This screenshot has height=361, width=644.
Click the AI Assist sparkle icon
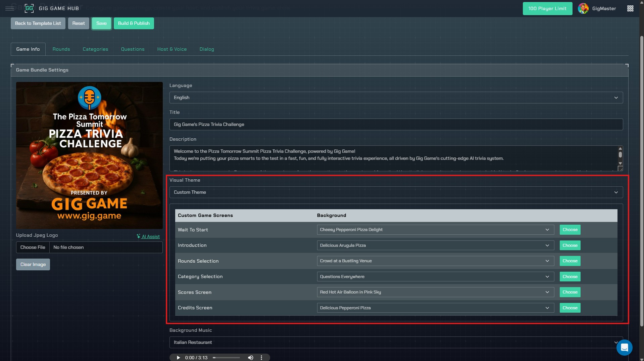[138, 236]
